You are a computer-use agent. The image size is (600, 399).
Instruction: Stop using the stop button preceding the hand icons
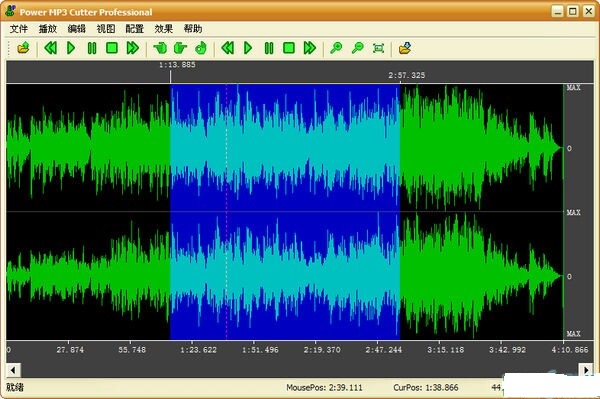pos(112,48)
